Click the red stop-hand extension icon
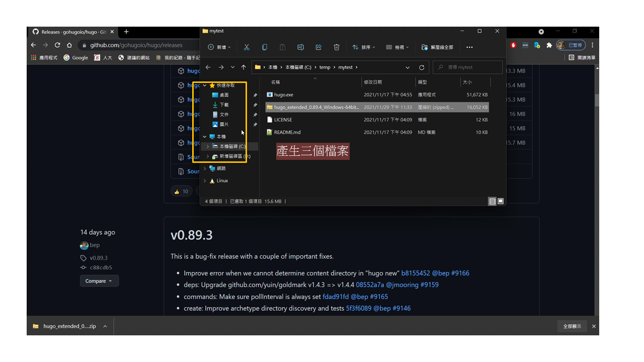This screenshot has width=644, height=362. click(513, 45)
